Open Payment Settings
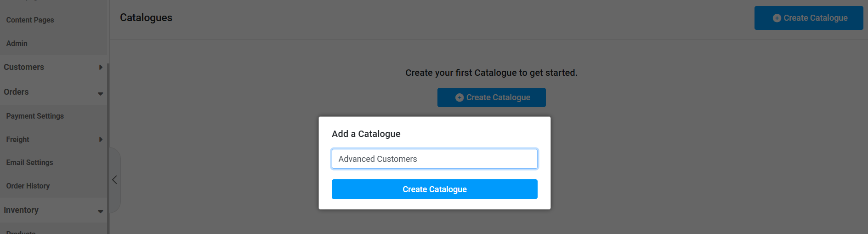 pyautogui.click(x=35, y=116)
